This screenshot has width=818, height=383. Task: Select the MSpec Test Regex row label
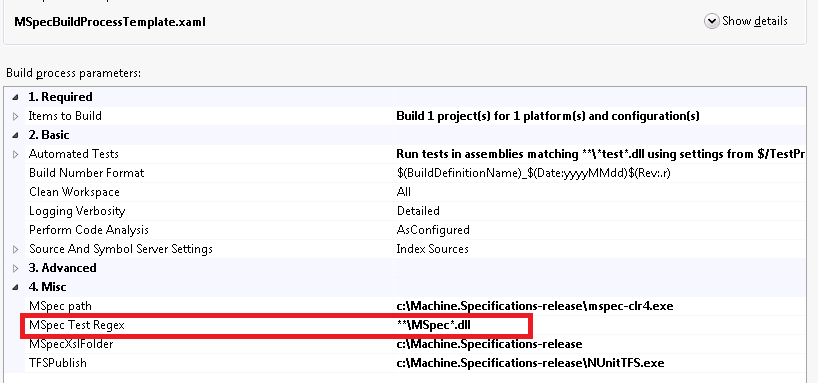click(77, 325)
